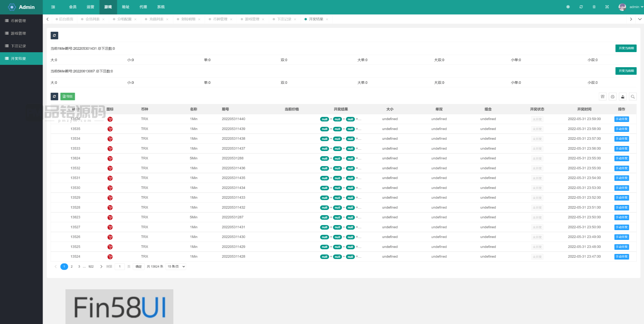Screen dimensions: 644x324
Task: Click the theme cube icon in header
Action: tap(568, 7)
